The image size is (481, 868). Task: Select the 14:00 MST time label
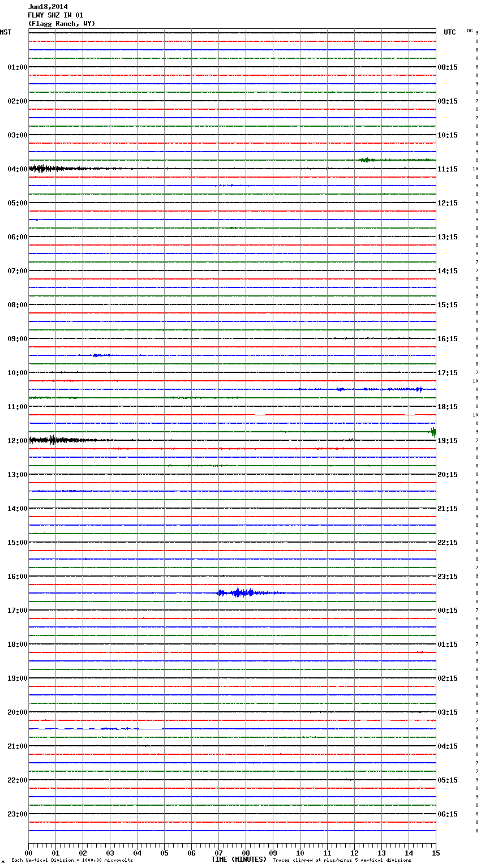tap(18, 509)
